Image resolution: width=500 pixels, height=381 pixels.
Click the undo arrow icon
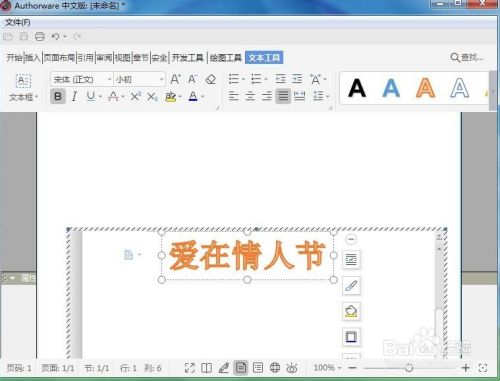(55, 36)
